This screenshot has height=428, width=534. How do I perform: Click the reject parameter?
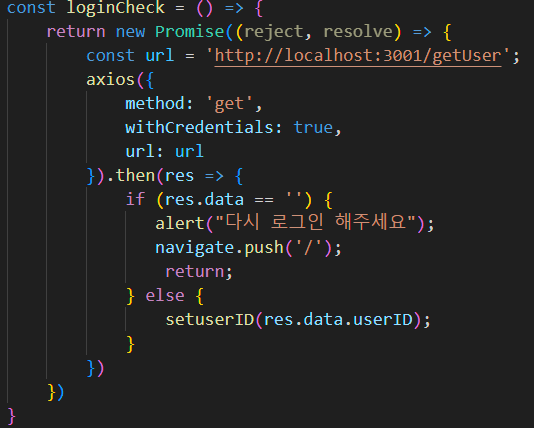coord(274,32)
